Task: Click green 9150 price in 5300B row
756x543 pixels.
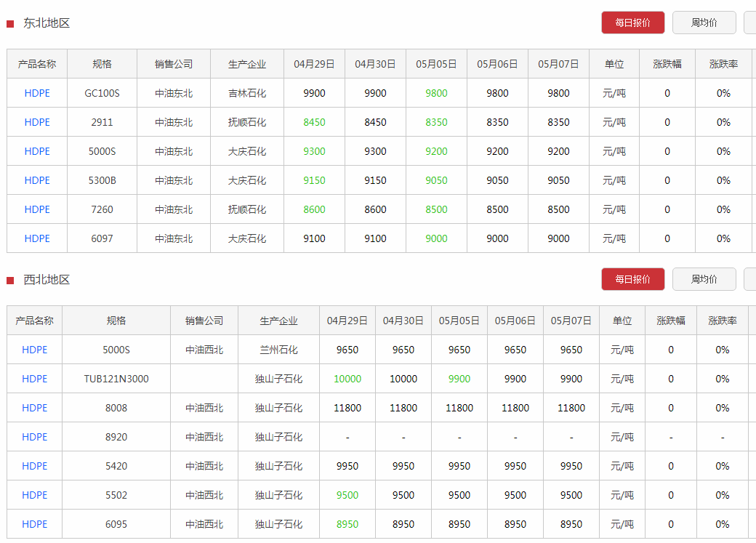Action: click(x=314, y=180)
